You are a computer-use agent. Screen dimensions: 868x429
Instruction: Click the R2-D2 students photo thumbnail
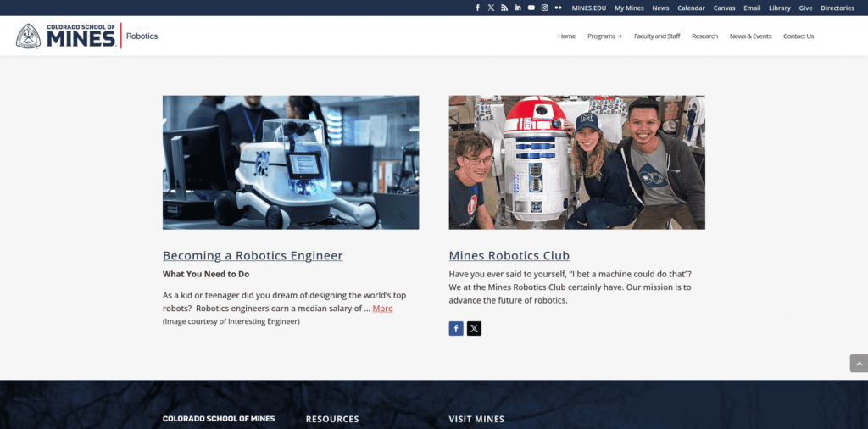(576, 162)
